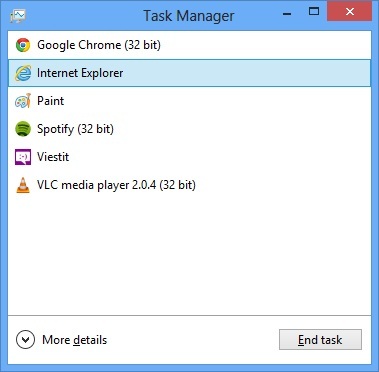The width and height of the screenshot is (379, 372).
Task: Select Spotify (32 bit) in list
Action: [75, 129]
